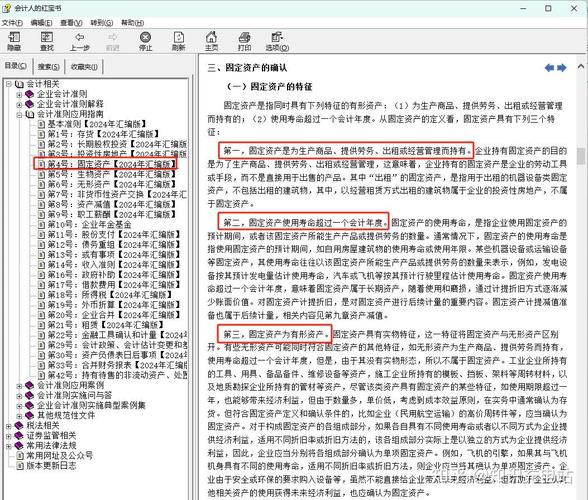
Task: Click the 打印 (Print) toolbar icon
Action: 244,41
